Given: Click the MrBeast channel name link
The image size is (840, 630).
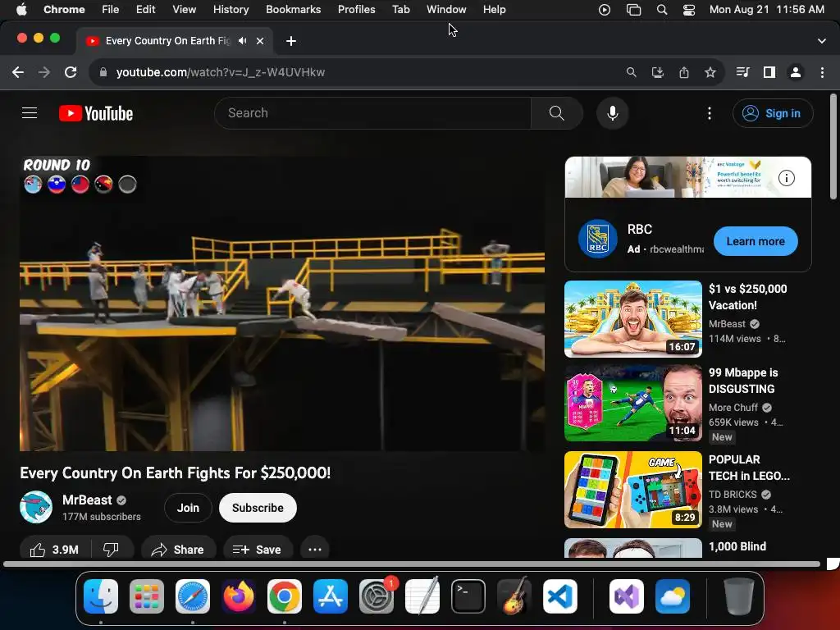Looking at the screenshot, I should [x=87, y=500].
